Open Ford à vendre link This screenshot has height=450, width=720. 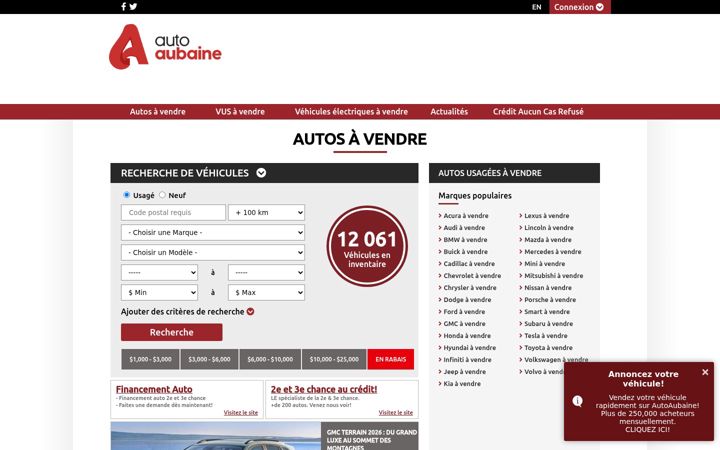click(x=464, y=311)
